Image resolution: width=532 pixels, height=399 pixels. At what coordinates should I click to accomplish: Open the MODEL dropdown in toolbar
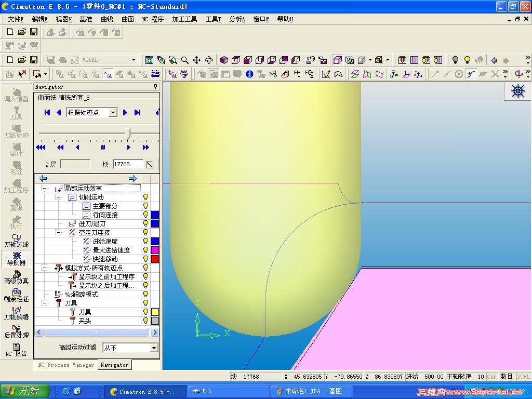click(x=134, y=60)
